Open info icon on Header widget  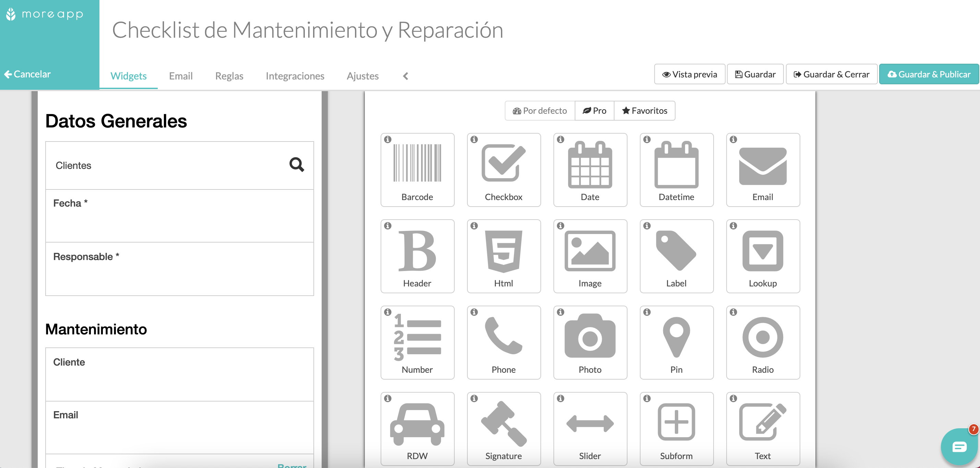point(388,225)
